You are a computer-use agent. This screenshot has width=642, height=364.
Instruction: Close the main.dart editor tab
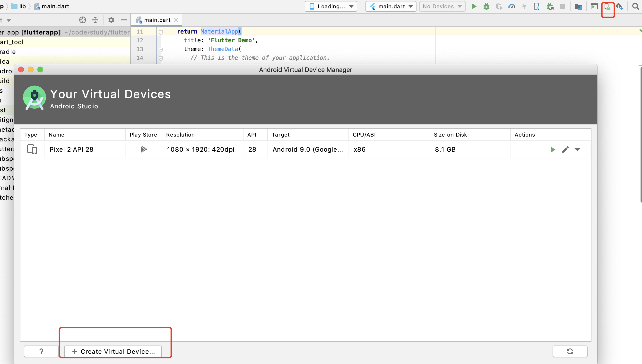coord(176,20)
